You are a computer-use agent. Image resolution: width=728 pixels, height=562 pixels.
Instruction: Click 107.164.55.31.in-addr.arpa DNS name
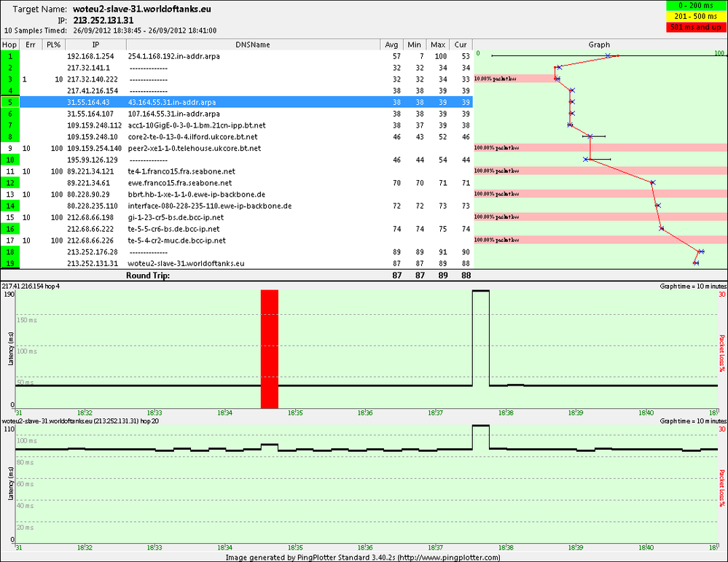point(174,114)
